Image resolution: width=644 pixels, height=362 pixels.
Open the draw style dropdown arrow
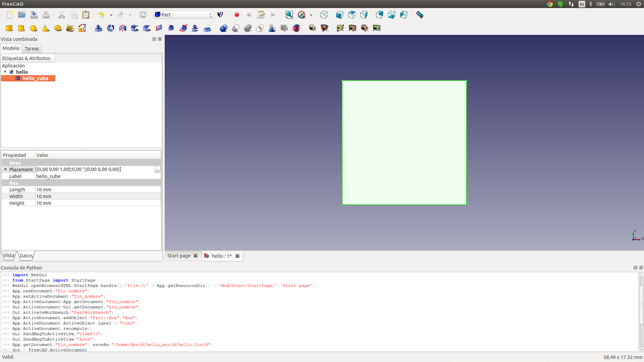pos(311,15)
